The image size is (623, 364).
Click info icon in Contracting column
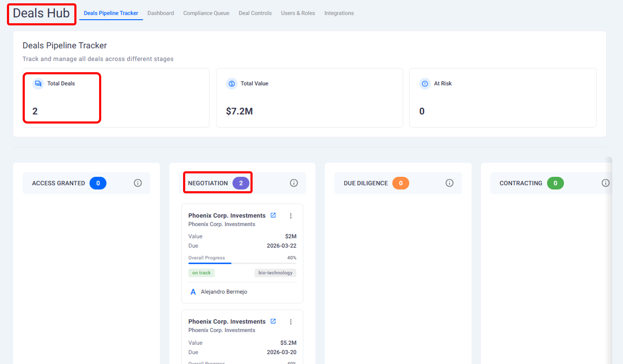point(605,183)
